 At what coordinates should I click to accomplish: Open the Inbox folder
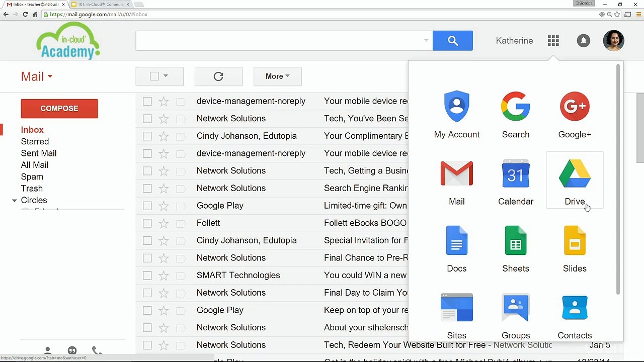click(x=32, y=130)
